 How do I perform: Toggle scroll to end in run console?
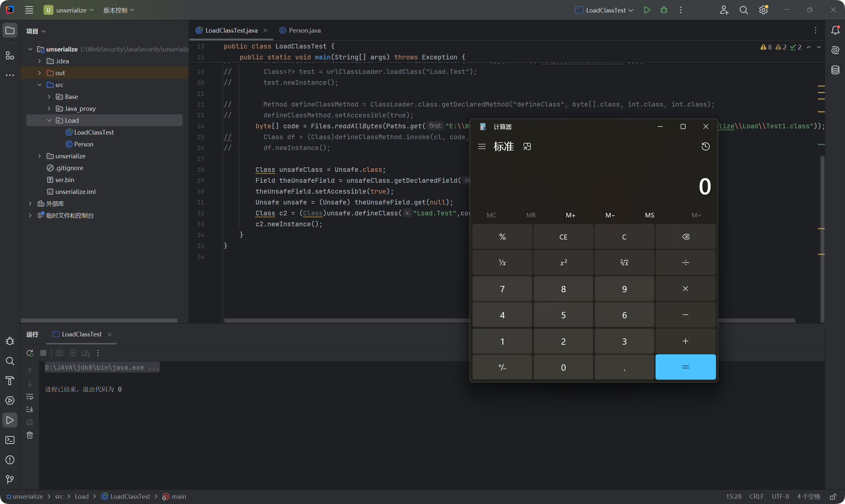click(x=30, y=409)
